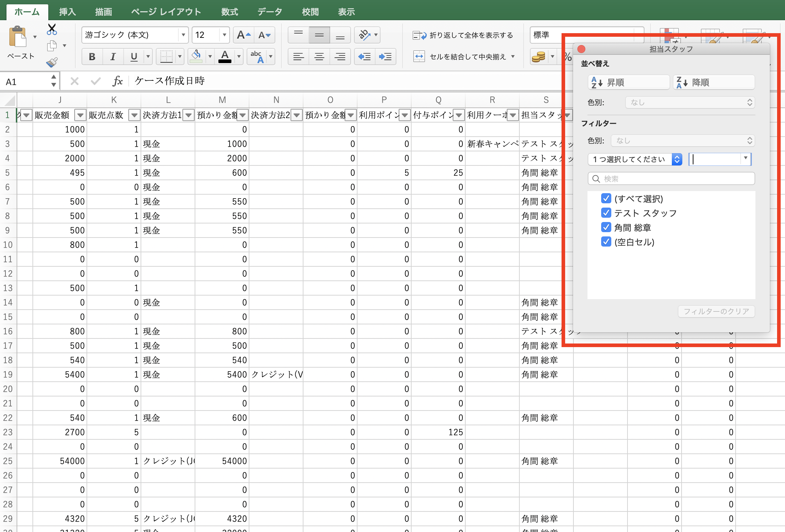
Task: Sort with the 降順 button
Action: (714, 82)
